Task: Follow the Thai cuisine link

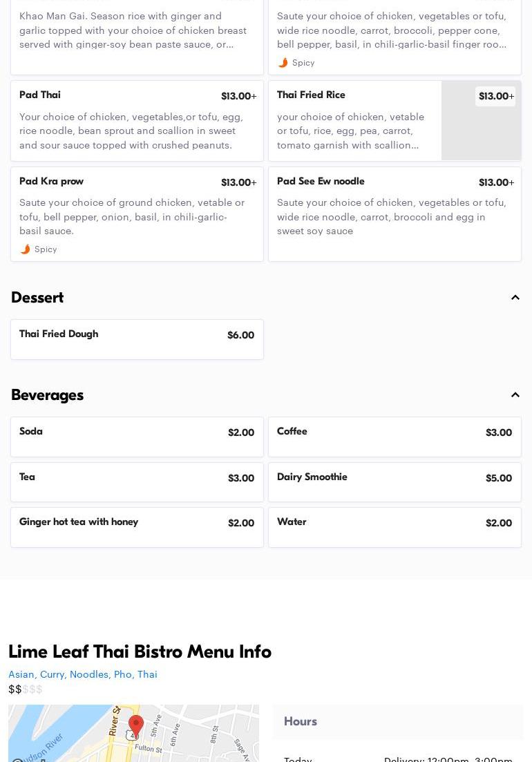Action: click(147, 674)
